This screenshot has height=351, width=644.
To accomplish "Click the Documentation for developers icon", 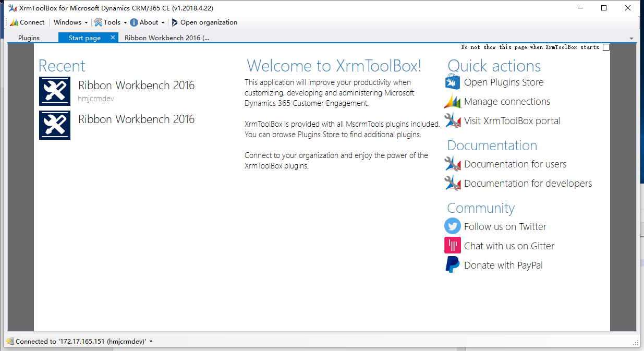I will (453, 183).
